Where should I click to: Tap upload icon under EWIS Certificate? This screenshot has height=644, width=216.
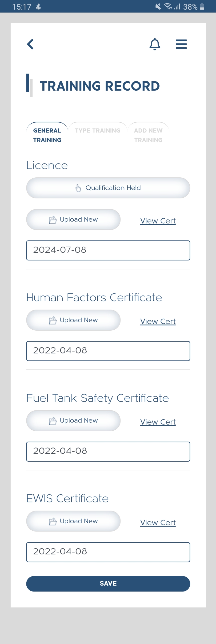(53, 521)
